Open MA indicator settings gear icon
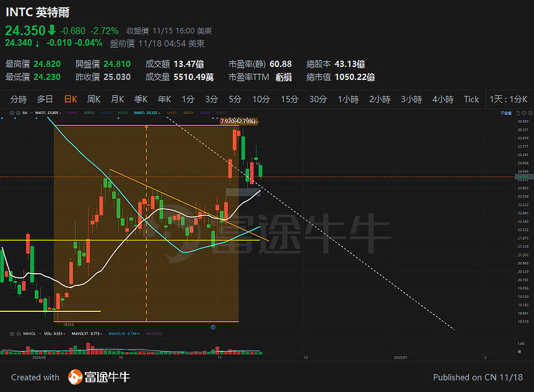 click(x=12, y=113)
